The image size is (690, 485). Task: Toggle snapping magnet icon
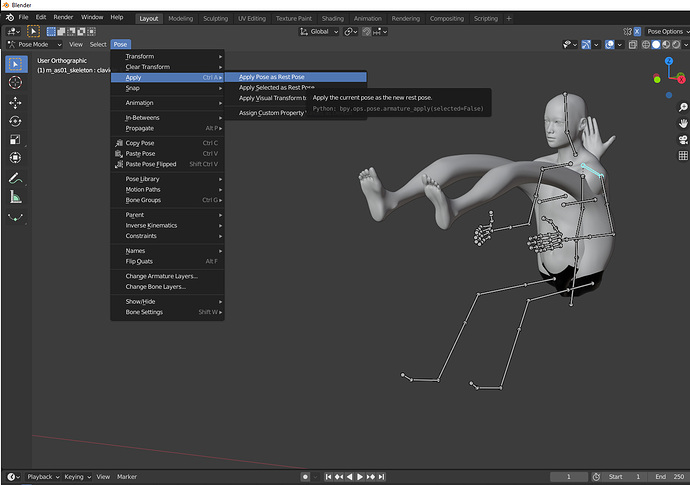pyautogui.click(x=366, y=32)
